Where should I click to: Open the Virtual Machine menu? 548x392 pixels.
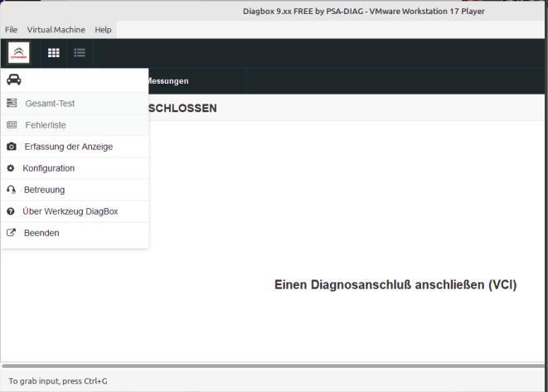(x=56, y=30)
